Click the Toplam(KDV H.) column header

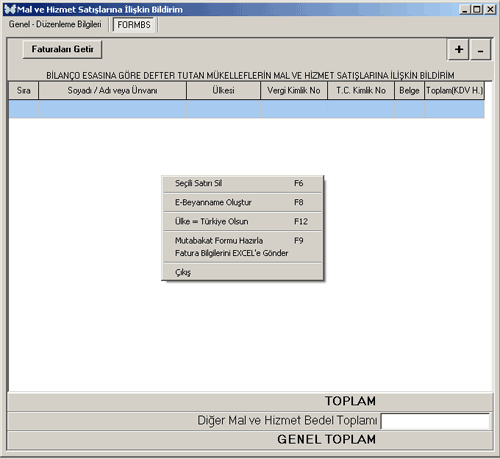[454, 90]
